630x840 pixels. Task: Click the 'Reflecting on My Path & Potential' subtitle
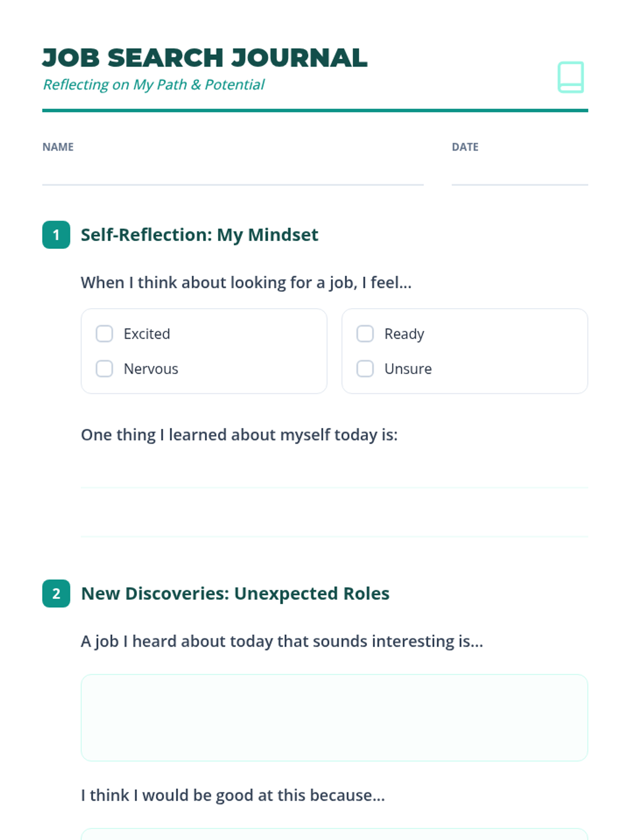point(153,85)
